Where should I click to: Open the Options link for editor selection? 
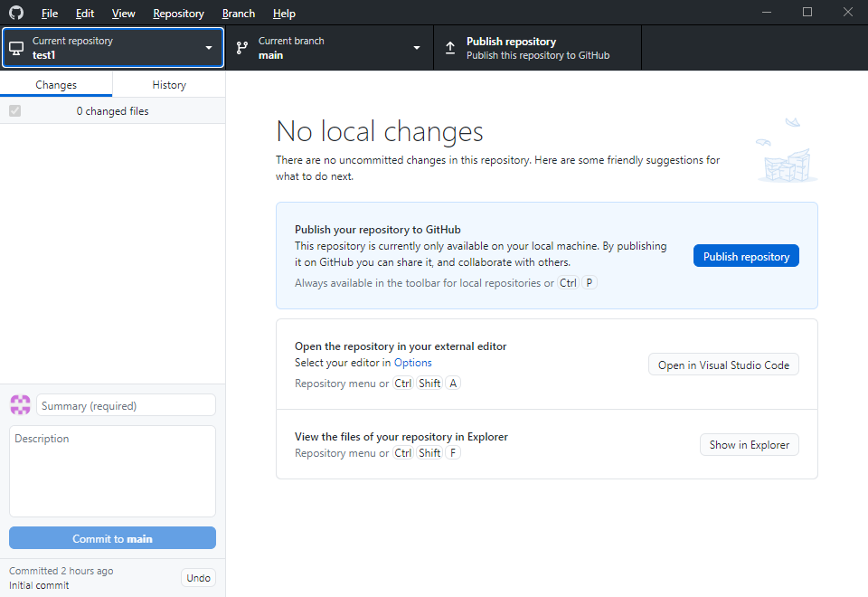pyautogui.click(x=412, y=363)
